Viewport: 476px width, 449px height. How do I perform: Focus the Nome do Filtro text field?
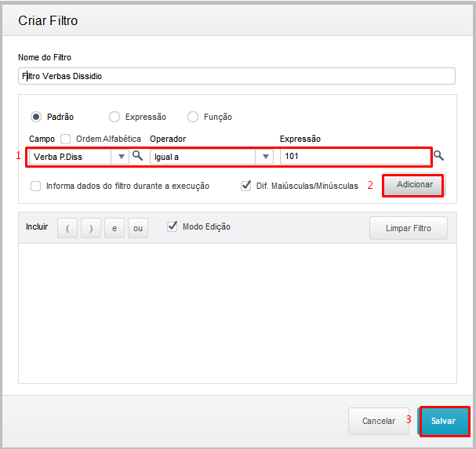(237, 76)
